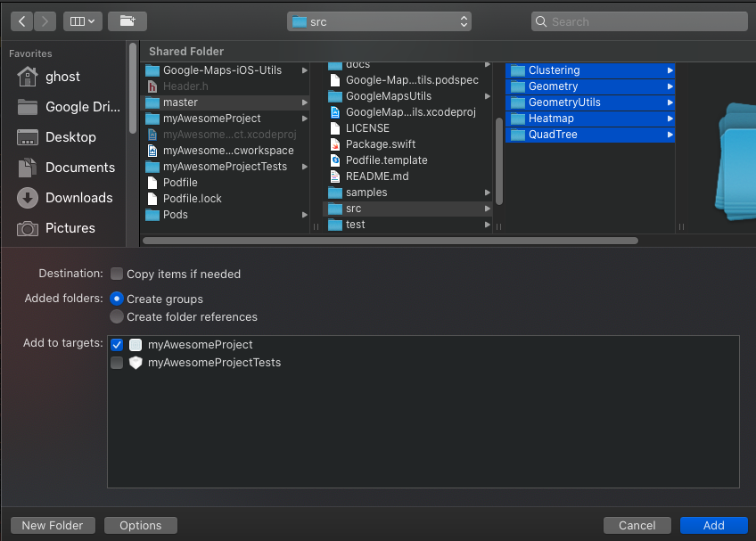Select the src folder icon
Screen dimensions: 756x541
pos(335,209)
